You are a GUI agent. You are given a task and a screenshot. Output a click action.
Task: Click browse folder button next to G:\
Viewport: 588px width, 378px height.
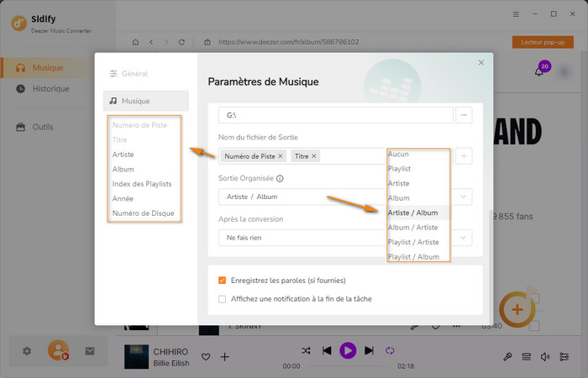pos(465,114)
